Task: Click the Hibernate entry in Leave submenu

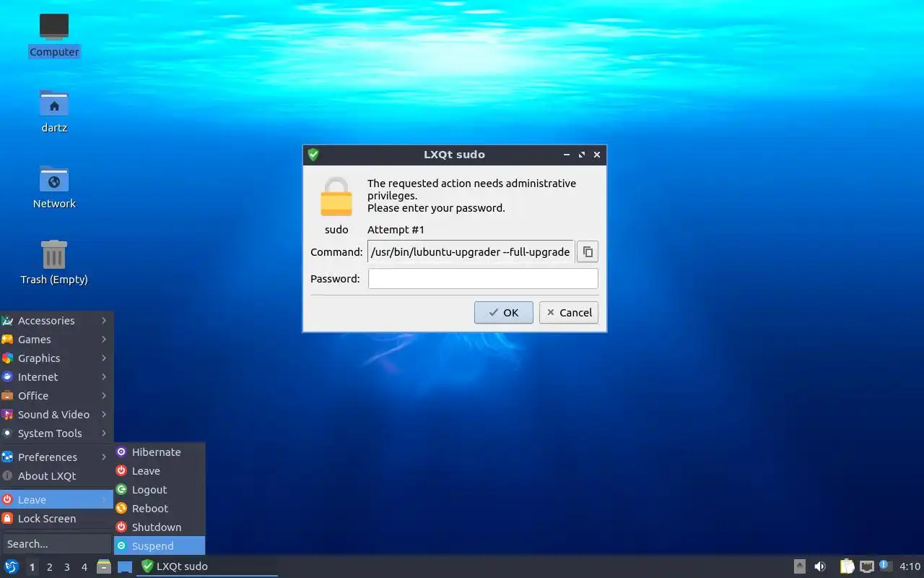Action: [x=160, y=452]
